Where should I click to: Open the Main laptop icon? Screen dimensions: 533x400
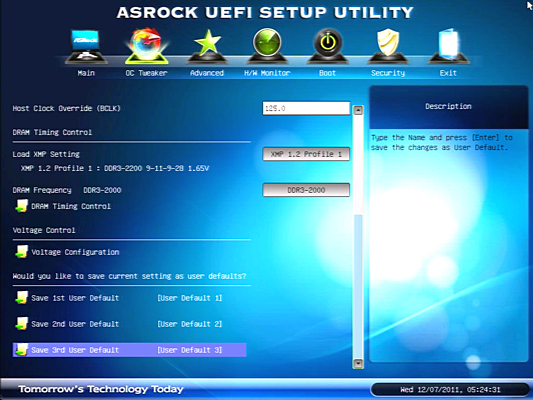[86, 47]
